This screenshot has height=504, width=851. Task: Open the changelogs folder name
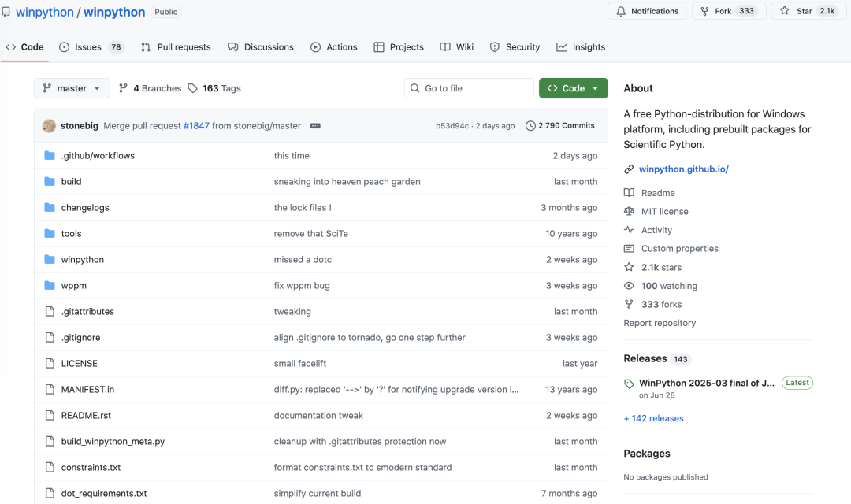(85, 208)
